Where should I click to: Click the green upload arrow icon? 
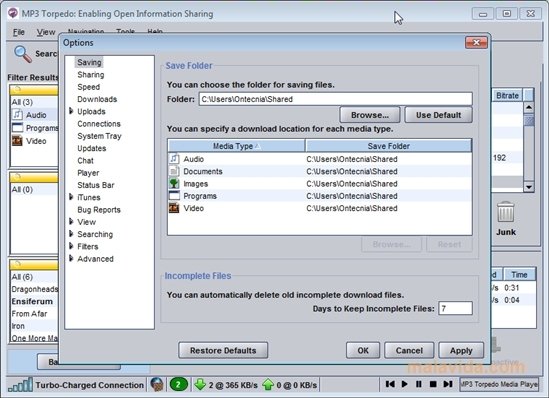(x=268, y=384)
